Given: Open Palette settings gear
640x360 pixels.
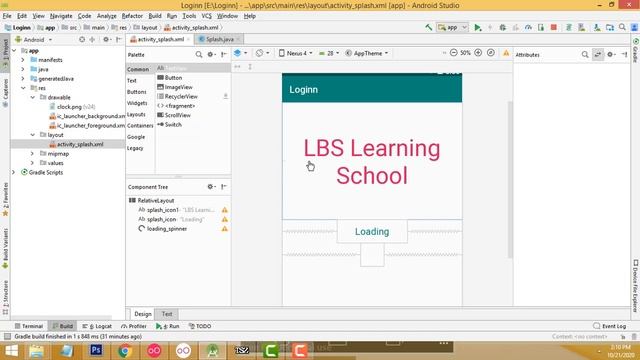Looking at the screenshot, I should click(211, 54).
